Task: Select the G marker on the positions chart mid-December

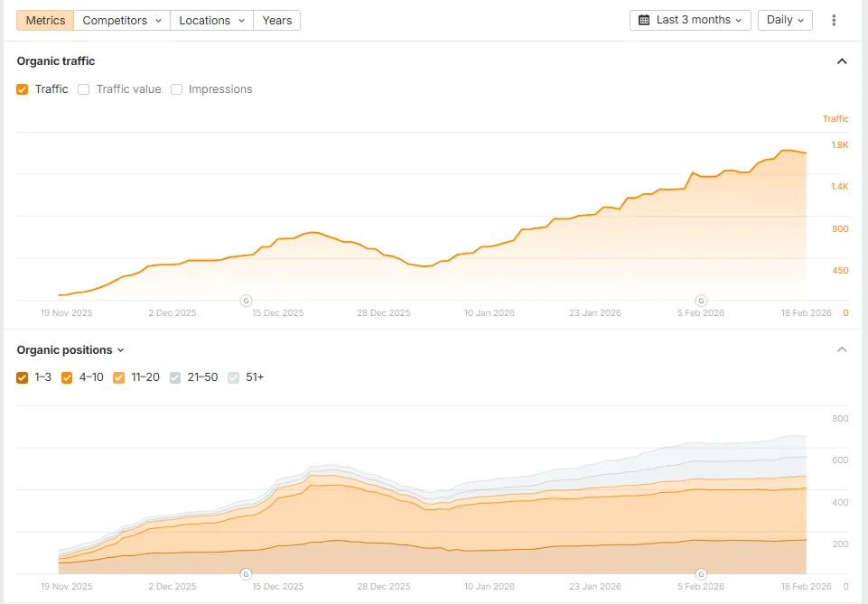Action: pos(246,573)
